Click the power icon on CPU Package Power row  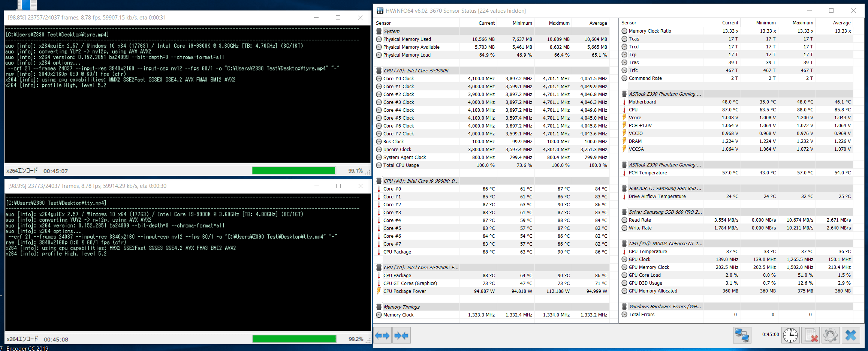pos(379,291)
